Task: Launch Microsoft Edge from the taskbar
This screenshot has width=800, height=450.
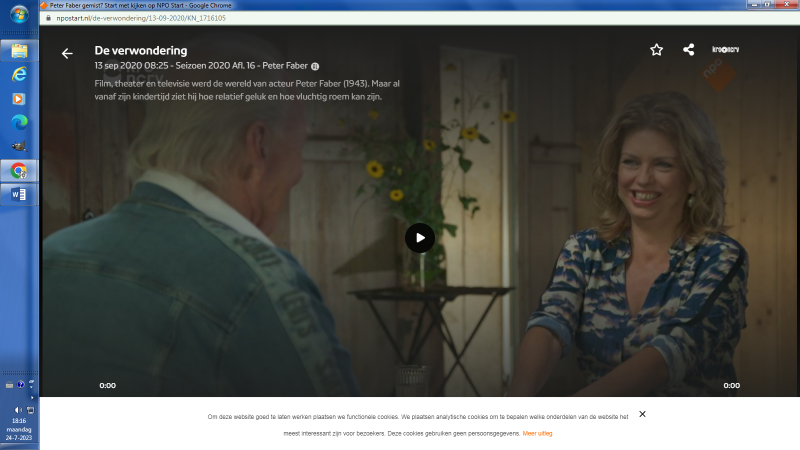Action: point(19,122)
